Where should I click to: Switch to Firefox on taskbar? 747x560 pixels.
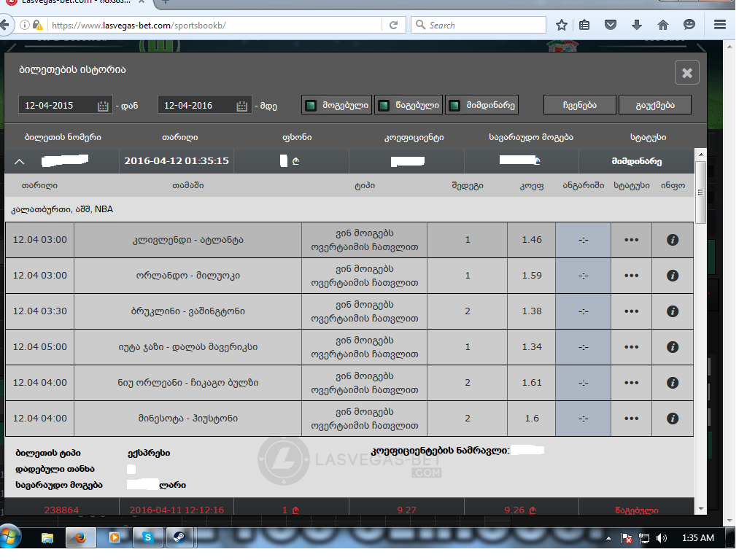pos(80,537)
